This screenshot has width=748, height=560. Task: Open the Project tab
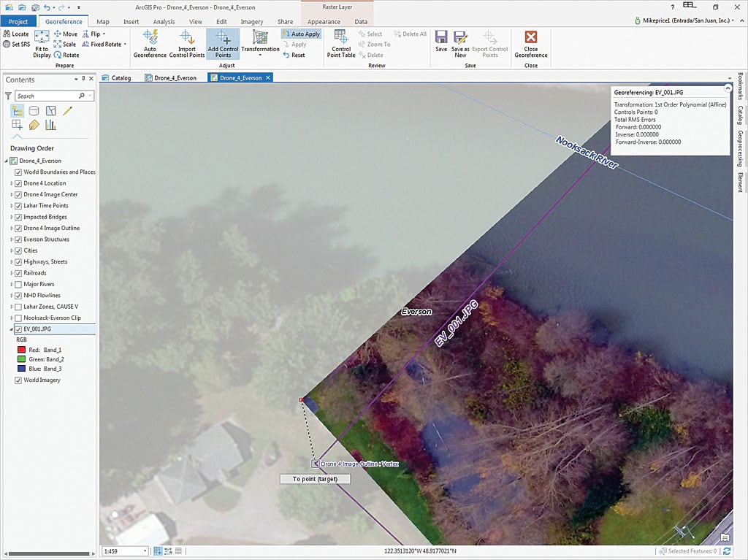[18, 21]
